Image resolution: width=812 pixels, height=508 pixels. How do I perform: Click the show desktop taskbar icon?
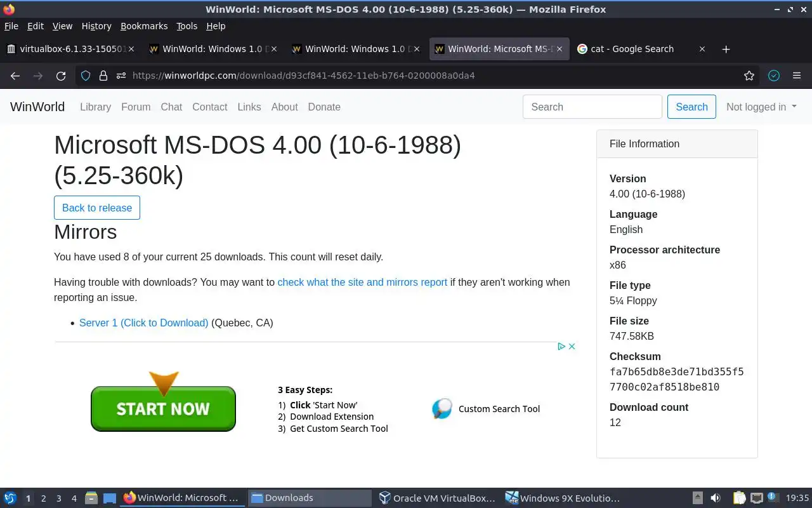tap(109, 498)
